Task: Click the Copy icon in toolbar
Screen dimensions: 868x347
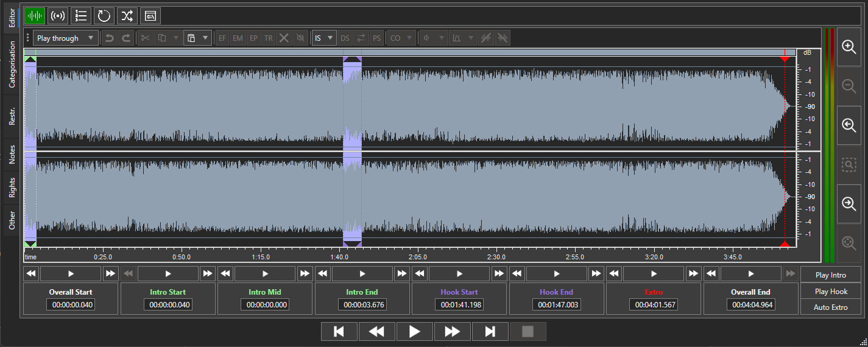Action: 162,38
